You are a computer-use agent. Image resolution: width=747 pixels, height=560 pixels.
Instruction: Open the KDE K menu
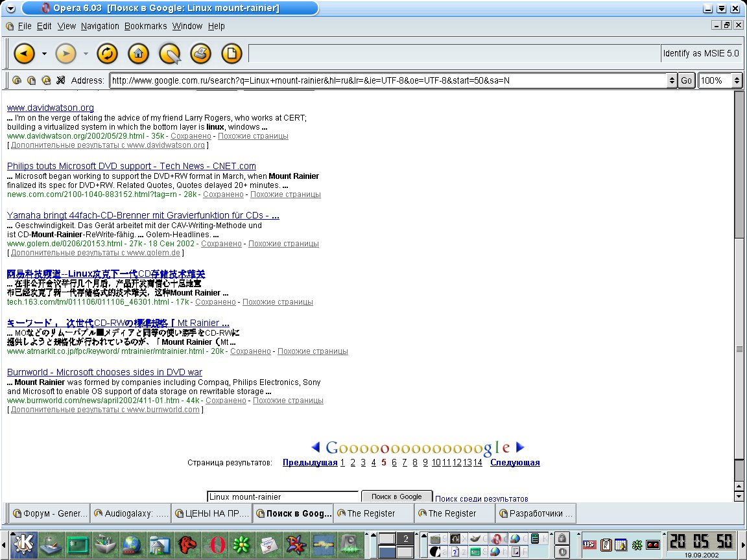click(x=23, y=544)
